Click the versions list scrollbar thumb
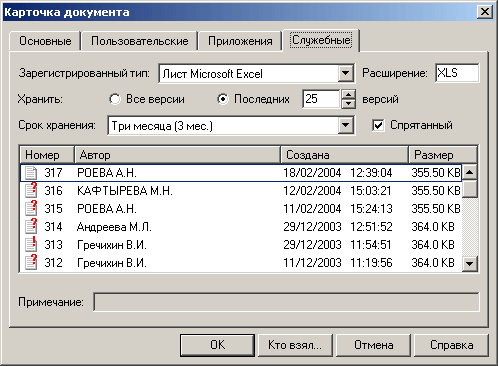The width and height of the screenshot is (498, 366). click(x=470, y=189)
